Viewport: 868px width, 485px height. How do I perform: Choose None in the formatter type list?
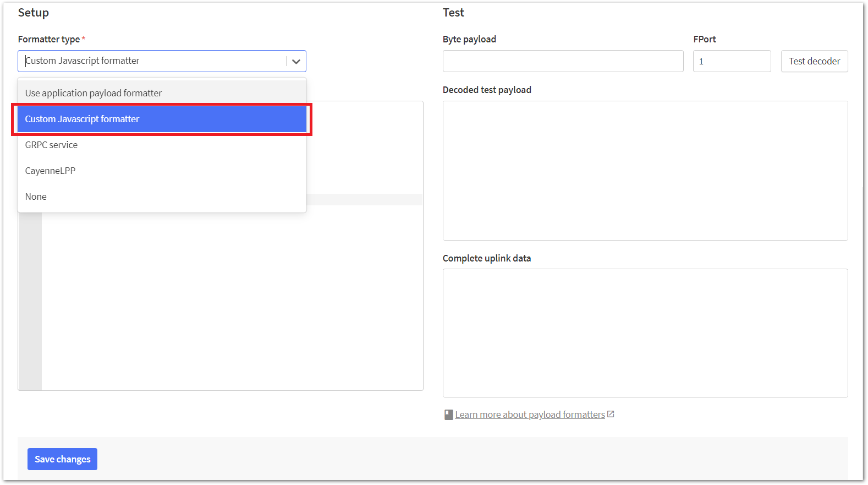[x=36, y=197]
